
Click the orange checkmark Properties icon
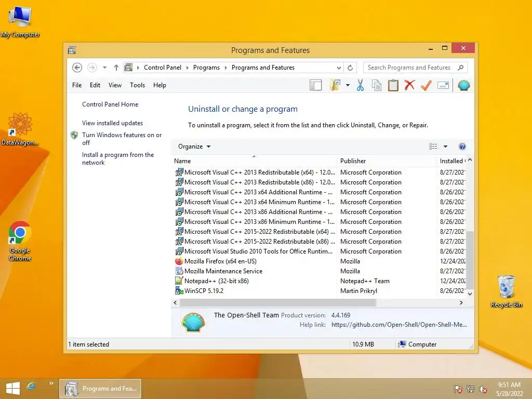[x=426, y=85]
